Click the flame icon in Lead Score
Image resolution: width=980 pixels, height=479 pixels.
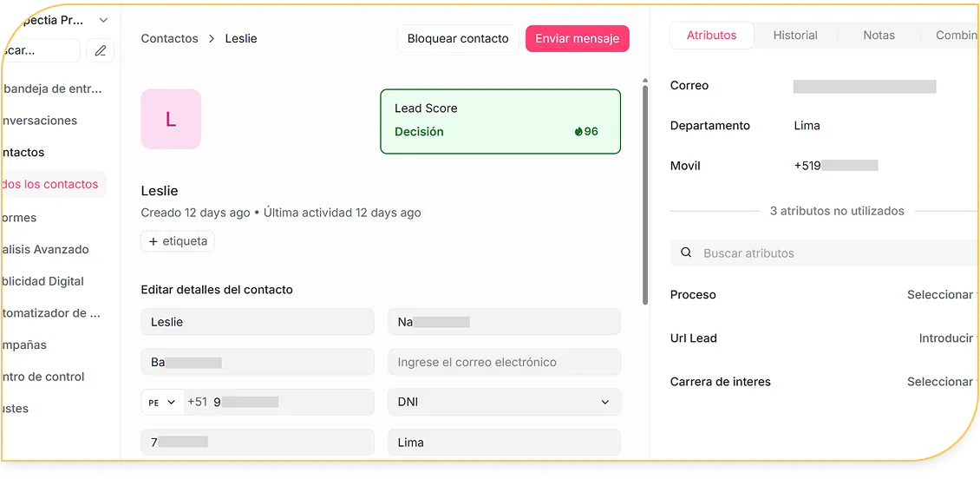coord(578,132)
